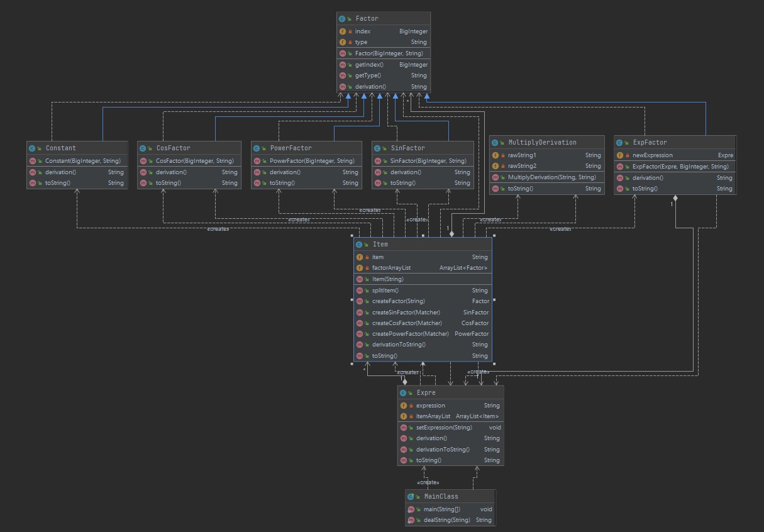Click method icon beside main(String[])
Viewport: 764px width, 532px height.
[x=411, y=509]
